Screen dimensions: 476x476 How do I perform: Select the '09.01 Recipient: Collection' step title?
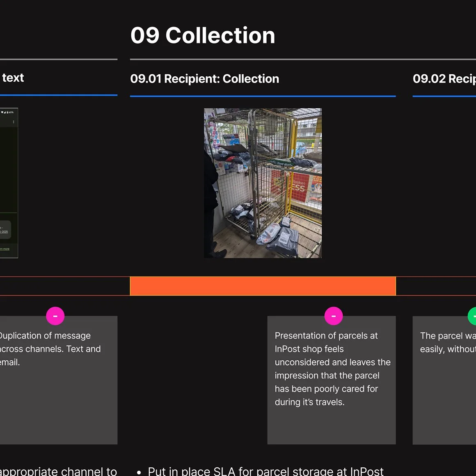pyautogui.click(x=205, y=79)
